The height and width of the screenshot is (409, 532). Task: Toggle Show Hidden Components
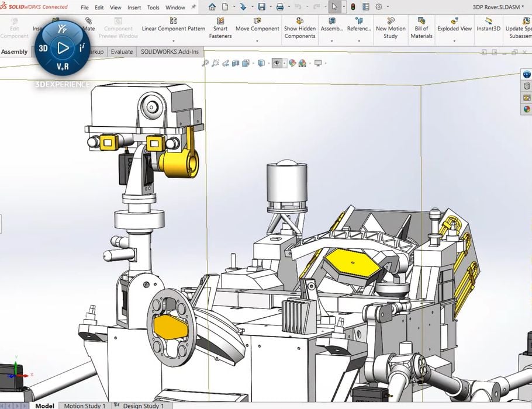[300, 28]
